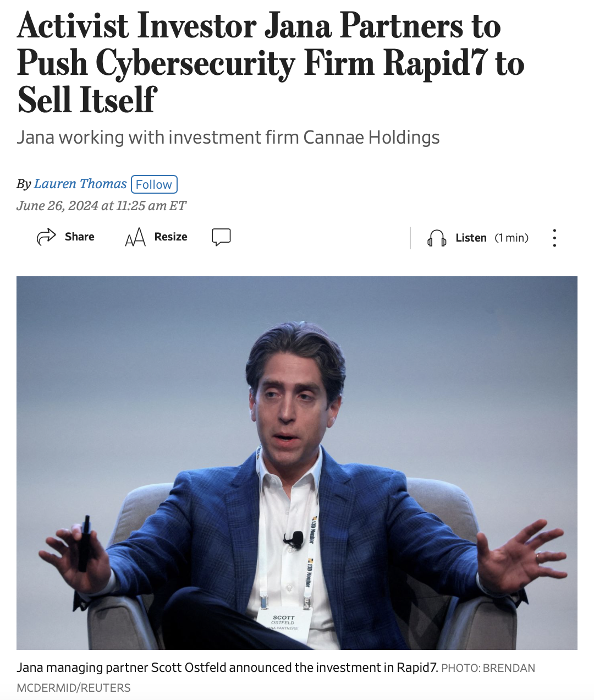Open the comments speech bubble icon

coord(221,237)
